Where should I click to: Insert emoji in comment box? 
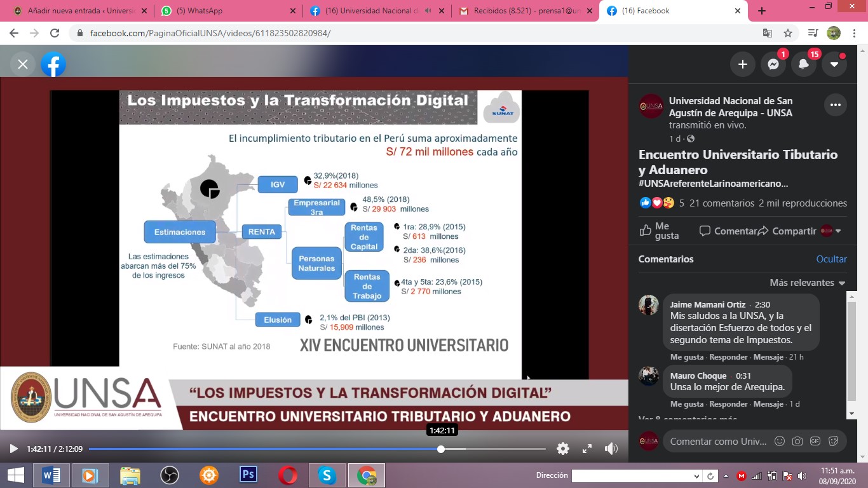click(780, 441)
